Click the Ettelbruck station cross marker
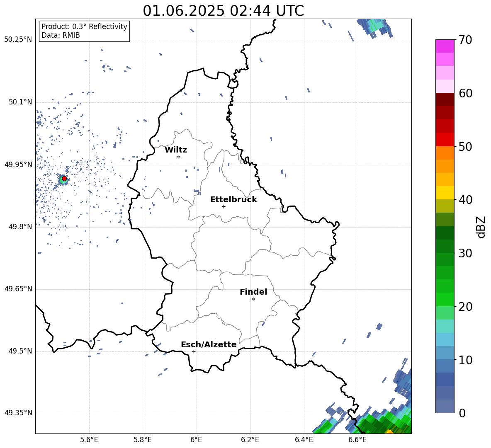 [x=224, y=206]
